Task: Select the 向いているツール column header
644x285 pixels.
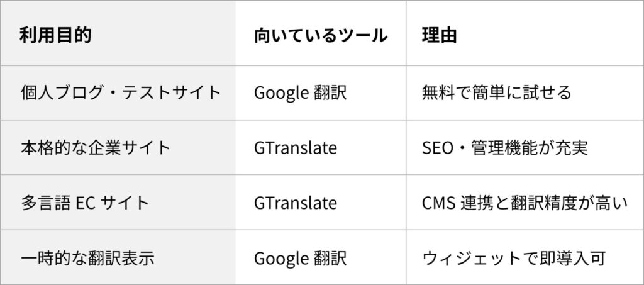Action: [320, 35]
